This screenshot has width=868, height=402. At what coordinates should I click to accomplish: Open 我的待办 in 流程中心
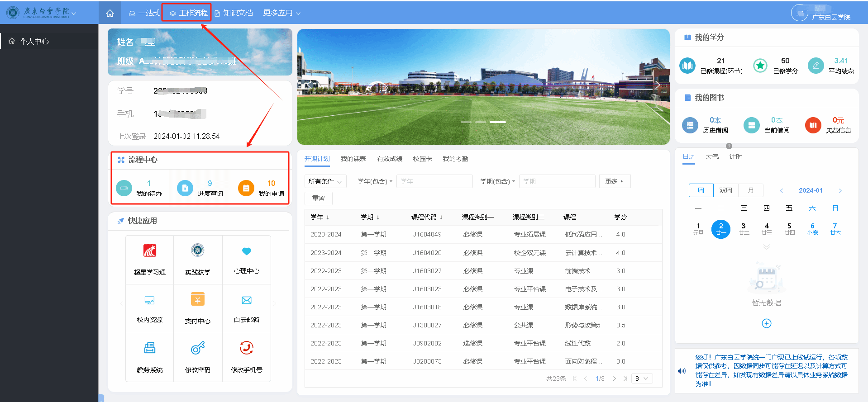(139, 188)
